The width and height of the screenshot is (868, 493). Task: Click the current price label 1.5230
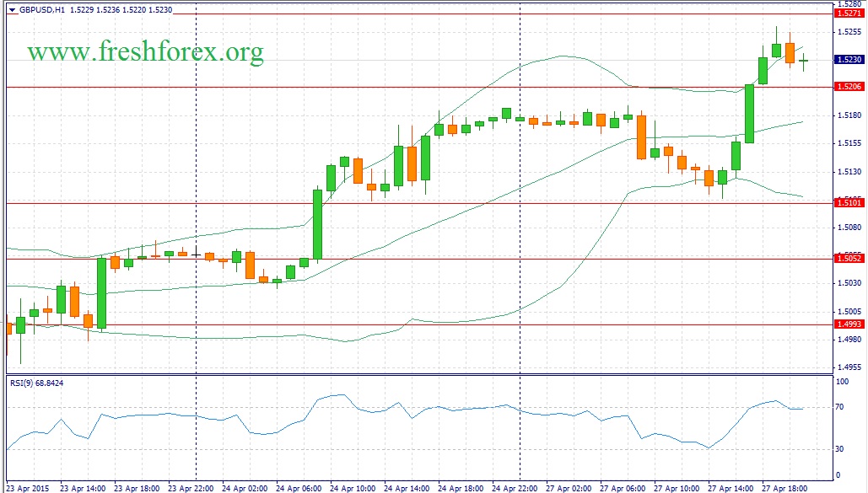(848, 60)
